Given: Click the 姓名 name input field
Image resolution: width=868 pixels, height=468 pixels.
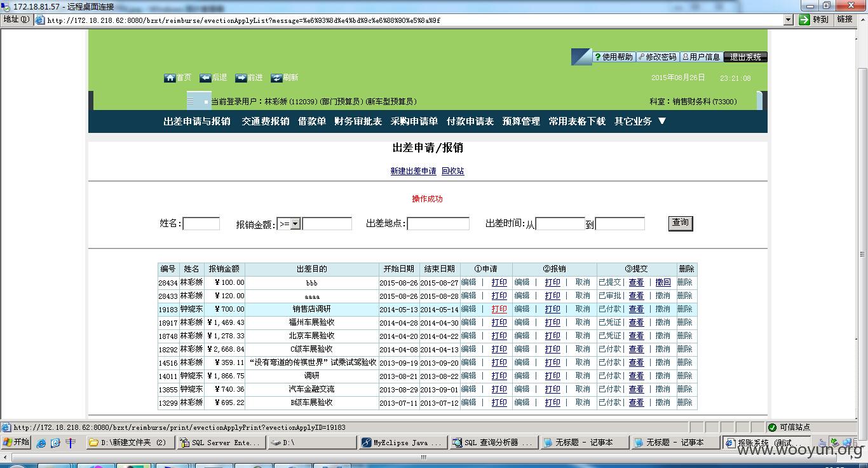Looking at the screenshot, I should pyautogui.click(x=201, y=224).
